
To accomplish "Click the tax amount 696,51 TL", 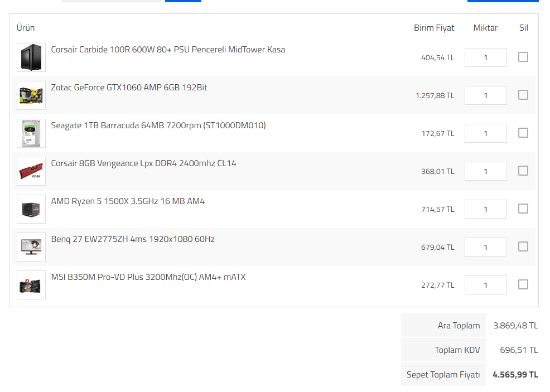I will pyautogui.click(x=519, y=350).
